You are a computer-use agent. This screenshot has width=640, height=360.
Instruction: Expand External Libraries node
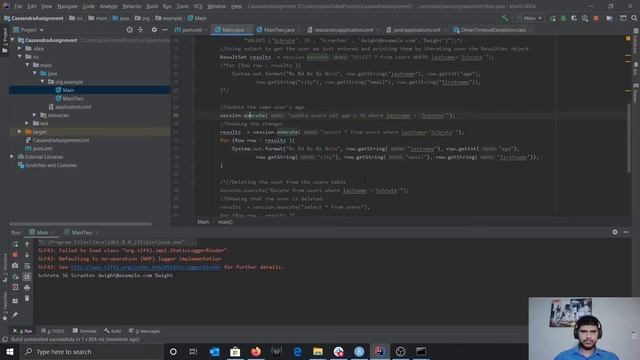[12, 157]
